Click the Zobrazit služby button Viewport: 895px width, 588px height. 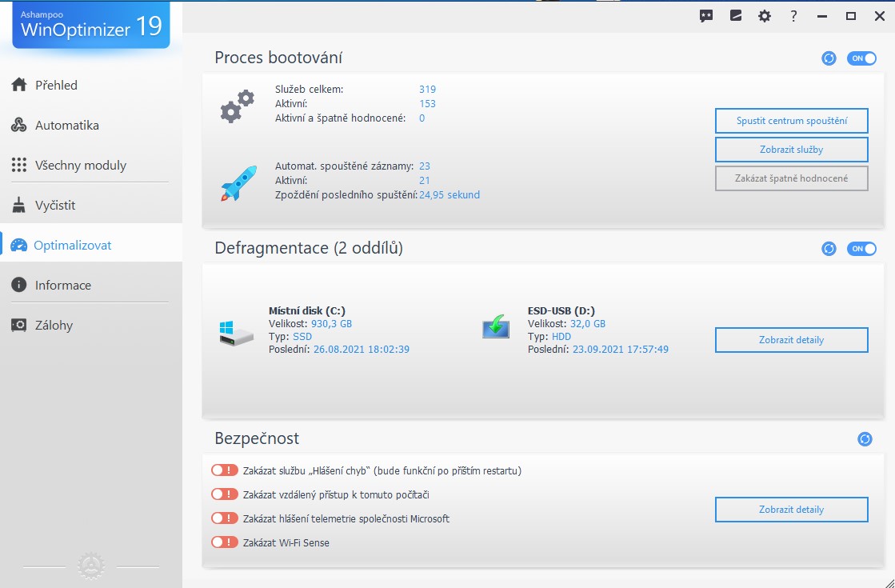tap(791, 150)
